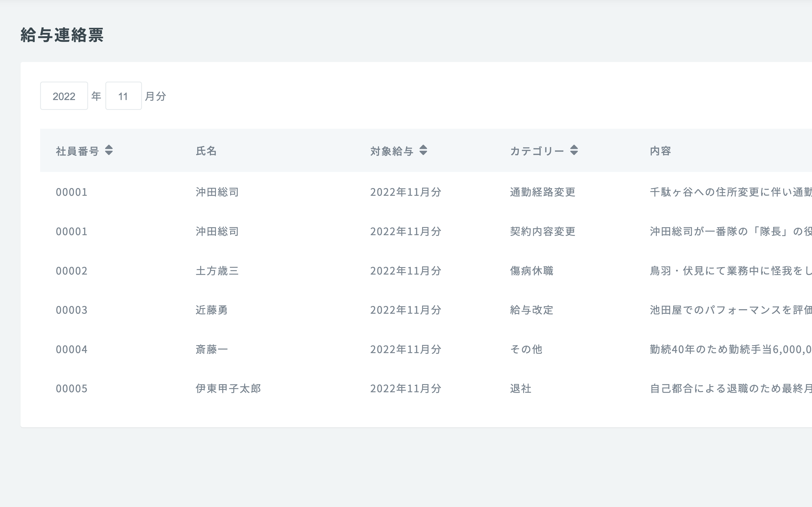Toggle sort on カテゴリー column icon

click(574, 150)
